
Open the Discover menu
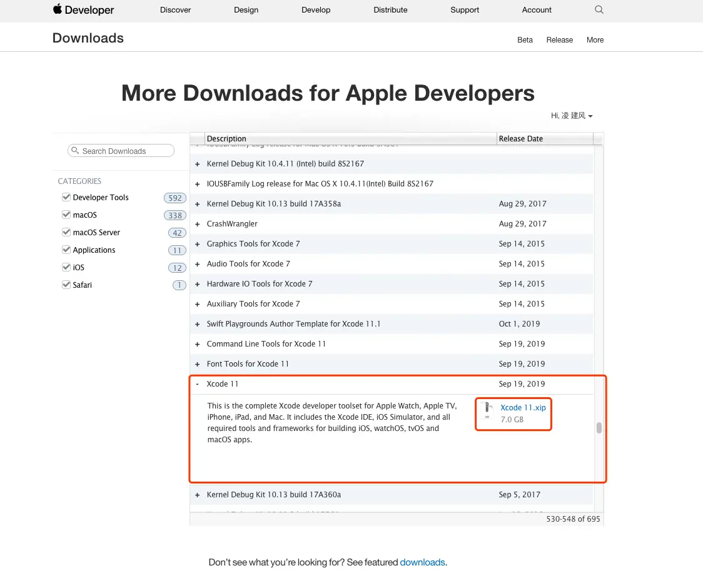coord(175,10)
